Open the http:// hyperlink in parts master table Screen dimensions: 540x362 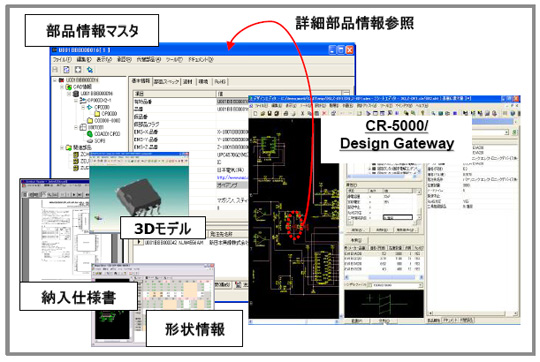point(232,177)
